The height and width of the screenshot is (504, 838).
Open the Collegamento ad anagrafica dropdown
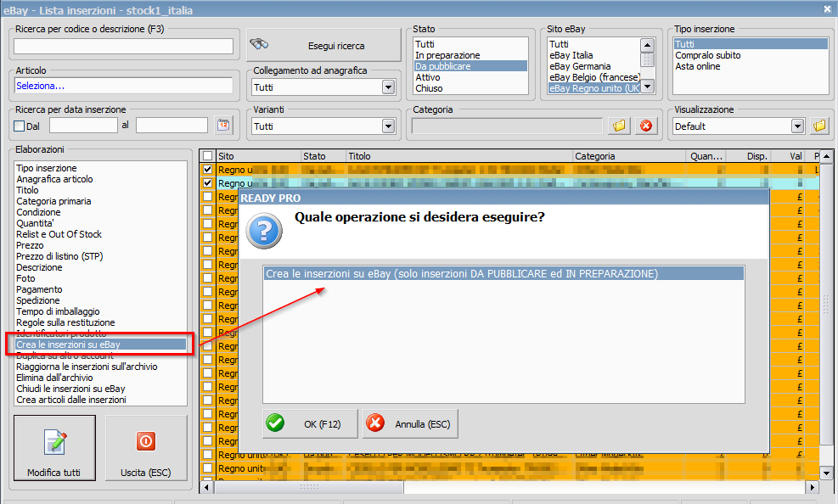tap(389, 87)
